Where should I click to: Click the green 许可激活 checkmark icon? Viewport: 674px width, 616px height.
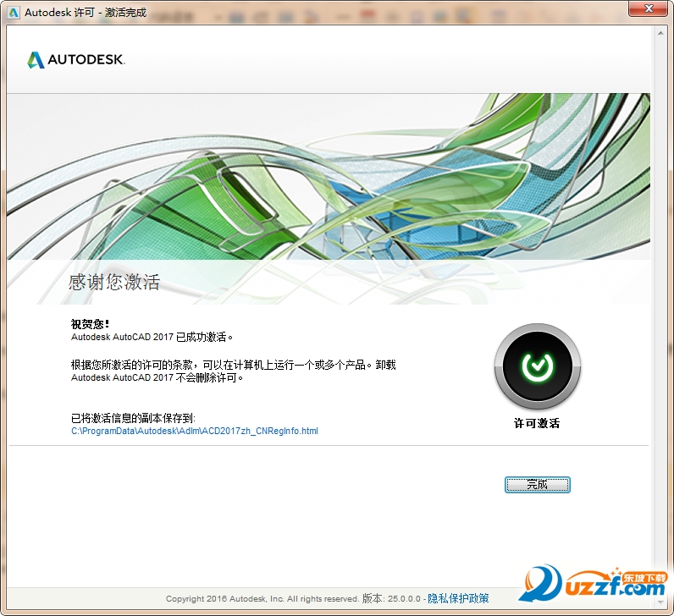pos(538,366)
